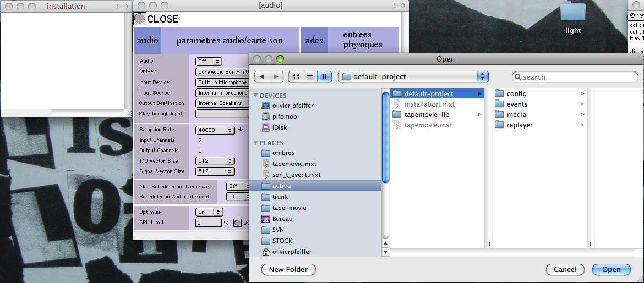
Task: Switch to column view mode
Action: 325,77
